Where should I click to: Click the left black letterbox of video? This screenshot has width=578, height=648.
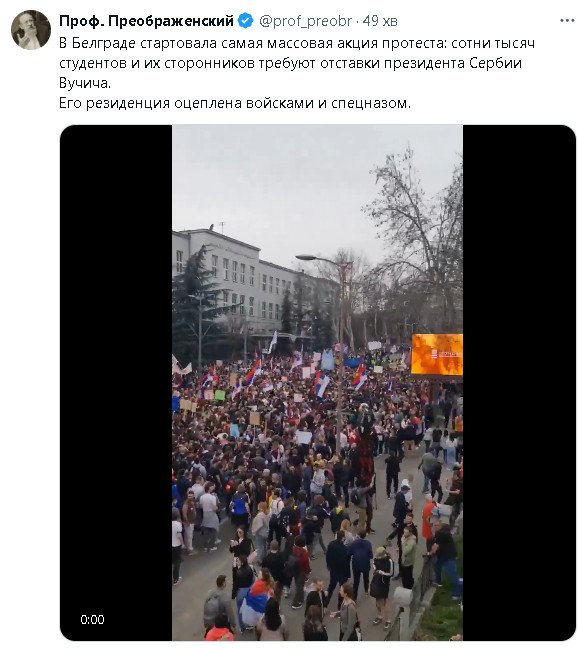click(116, 383)
